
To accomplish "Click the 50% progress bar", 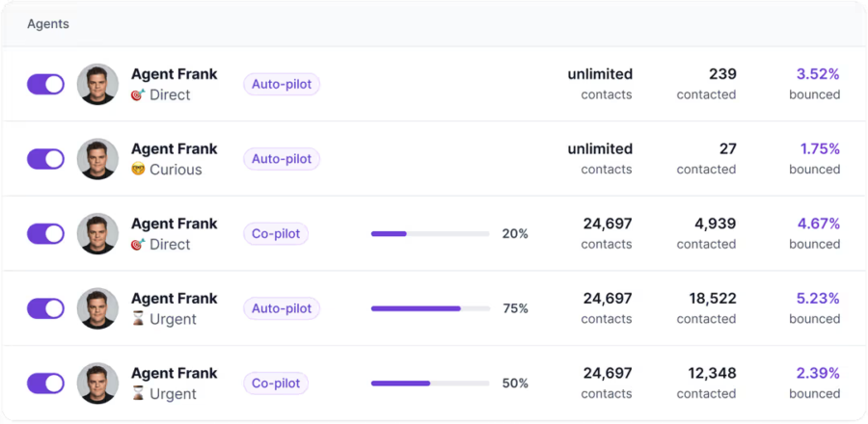I will 430,384.
